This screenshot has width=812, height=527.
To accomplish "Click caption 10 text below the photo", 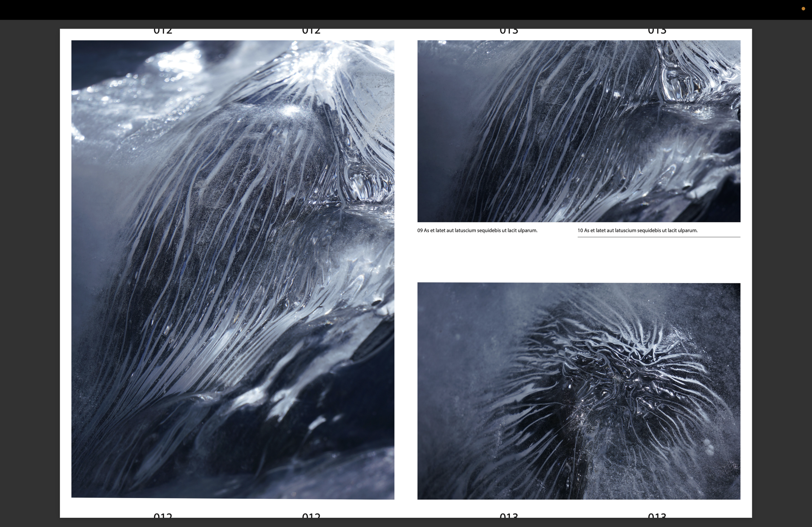I will (x=637, y=230).
